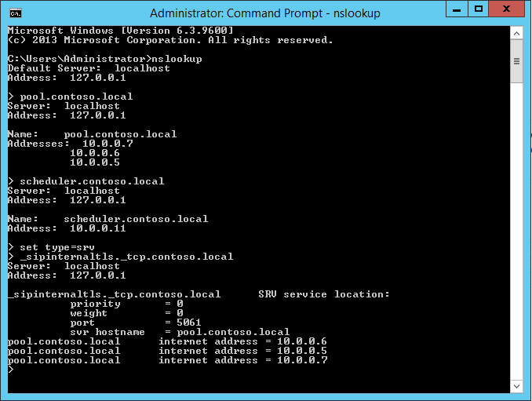
Task: Open the Command Prompt system menu icon
Action: coord(16,13)
